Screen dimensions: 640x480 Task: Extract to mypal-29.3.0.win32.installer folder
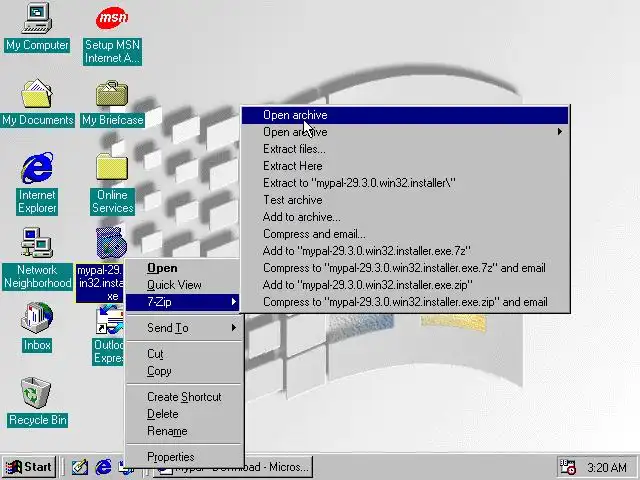point(405,183)
